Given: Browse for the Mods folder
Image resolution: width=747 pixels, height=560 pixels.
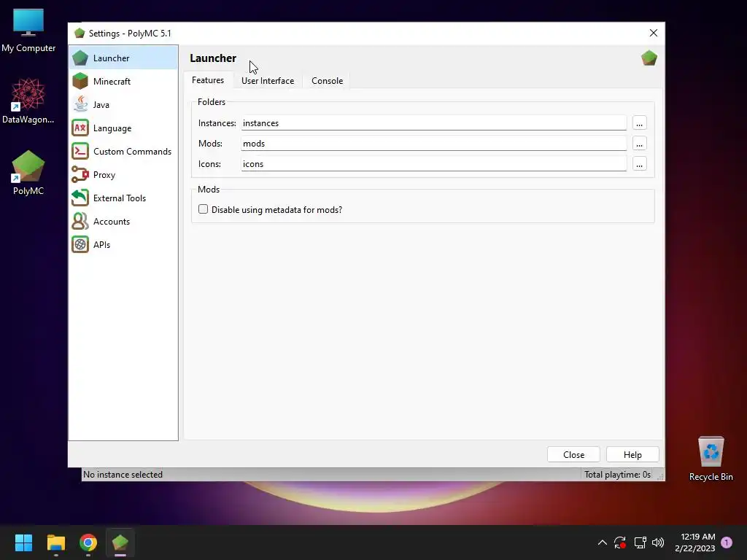Looking at the screenshot, I should coord(639,144).
